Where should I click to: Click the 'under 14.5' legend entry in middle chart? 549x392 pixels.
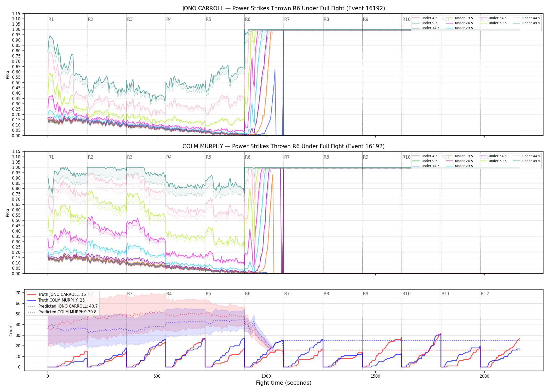coord(426,166)
